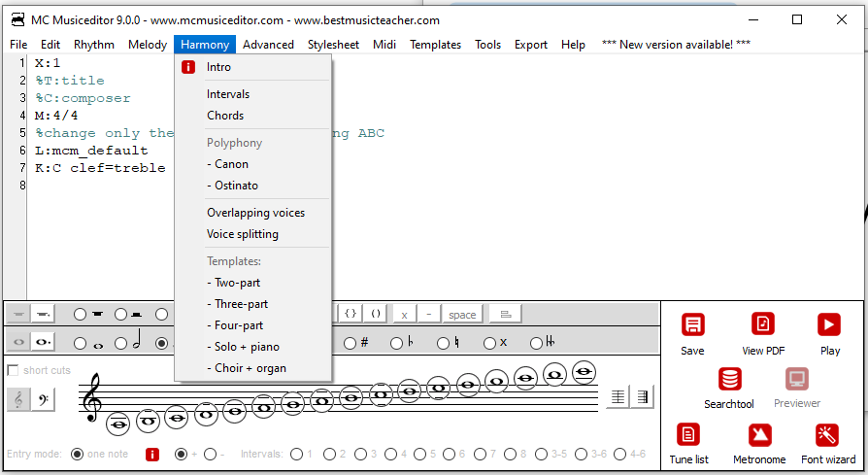Select the natural accidental radio button
The image size is (868, 475).
443,343
